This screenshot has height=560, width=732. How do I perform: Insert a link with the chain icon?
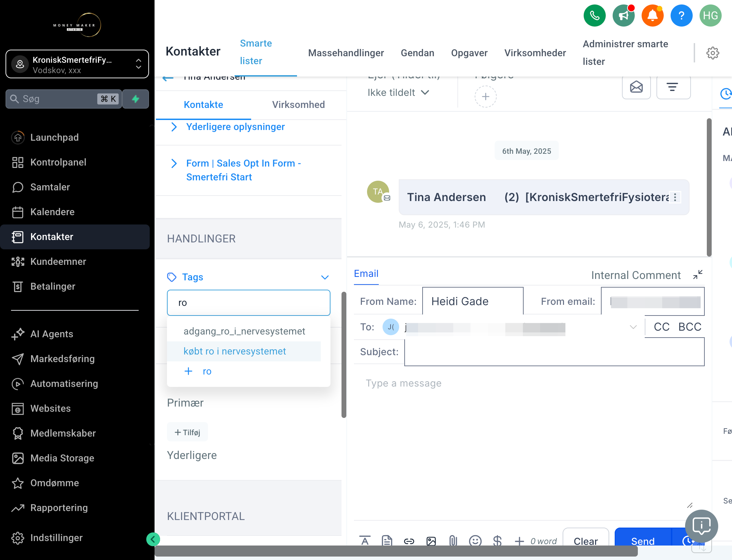[x=409, y=541]
